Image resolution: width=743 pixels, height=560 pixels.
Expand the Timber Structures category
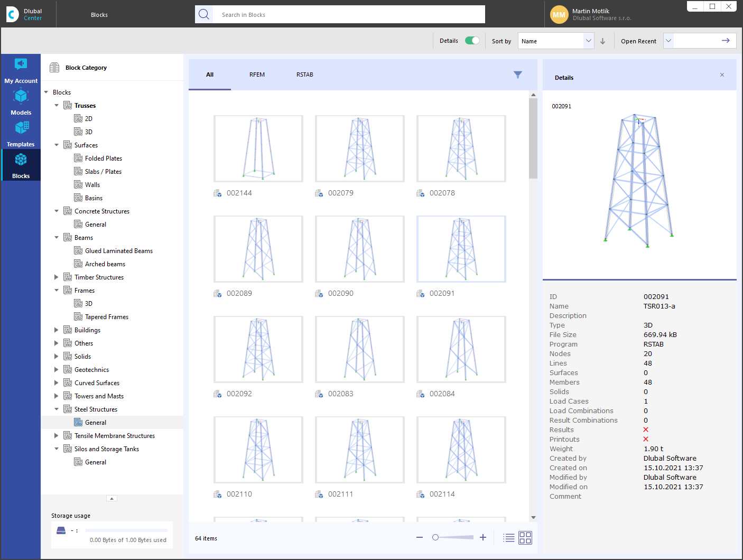(57, 277)
